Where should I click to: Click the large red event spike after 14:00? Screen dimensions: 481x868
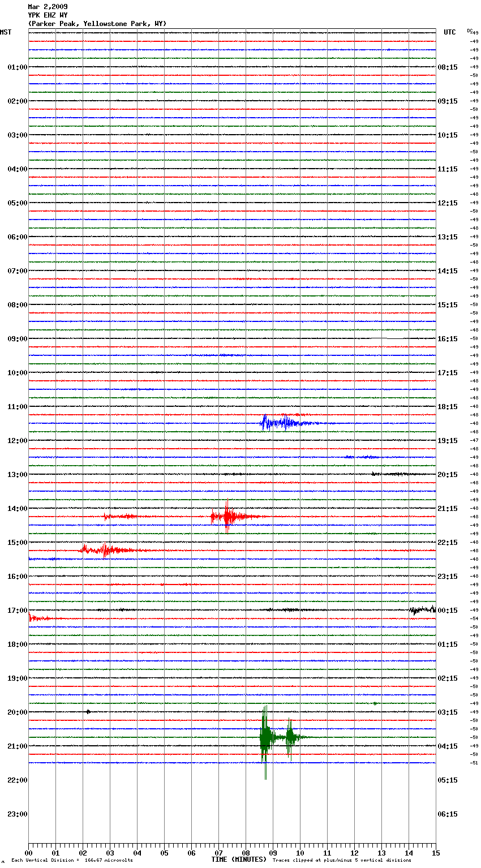[x=227, y=516]
